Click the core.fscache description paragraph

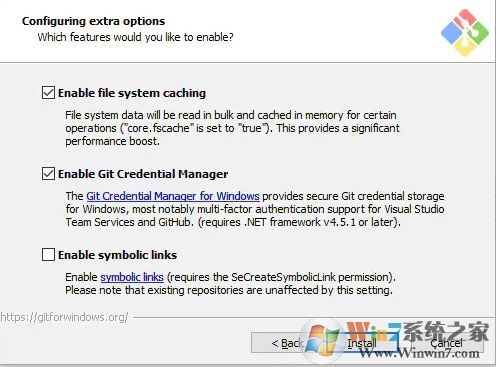point(232,128)
